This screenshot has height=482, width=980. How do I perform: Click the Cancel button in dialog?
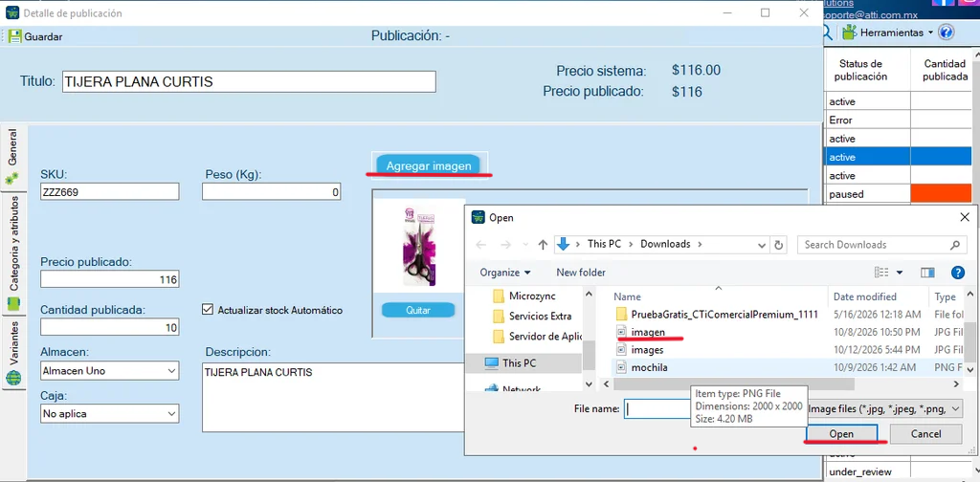click(x=925, y=433)
